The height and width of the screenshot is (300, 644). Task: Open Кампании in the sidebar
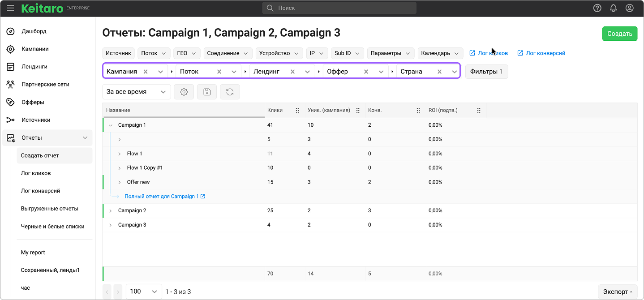[35, 49]
